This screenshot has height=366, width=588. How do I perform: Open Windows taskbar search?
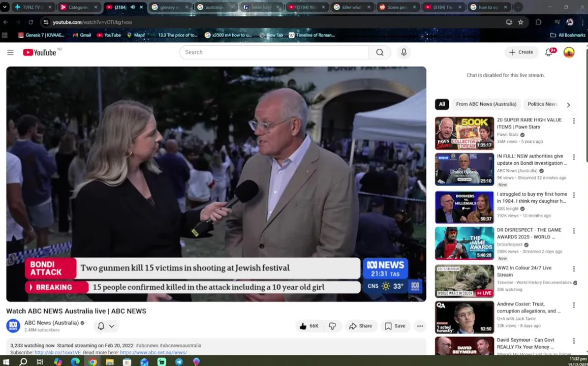(23, 361)
